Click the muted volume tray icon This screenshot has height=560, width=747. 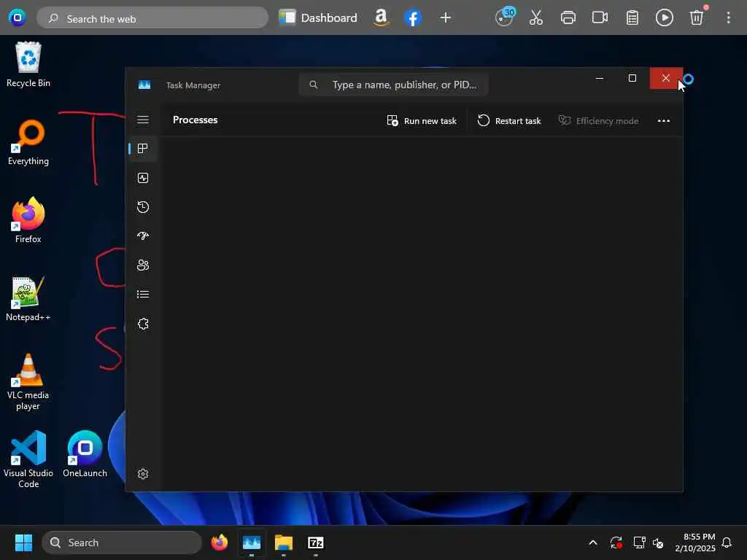pos(658,542)
